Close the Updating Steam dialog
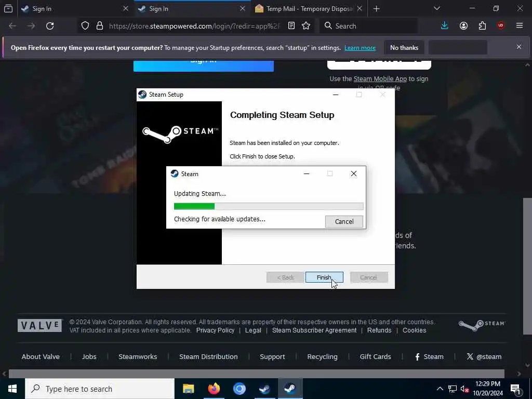This screenshot has width=532, height=399. coord(353,174)
